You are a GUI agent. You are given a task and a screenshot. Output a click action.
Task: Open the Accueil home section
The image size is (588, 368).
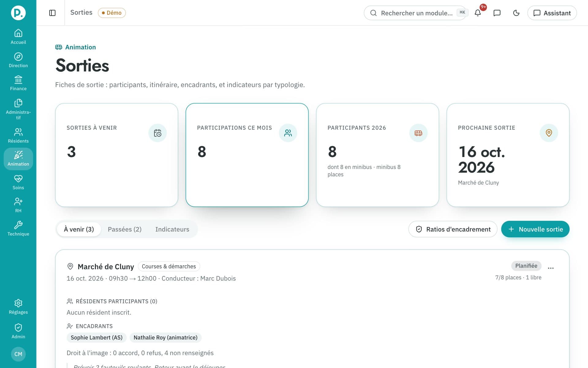(x=18, y=37)
